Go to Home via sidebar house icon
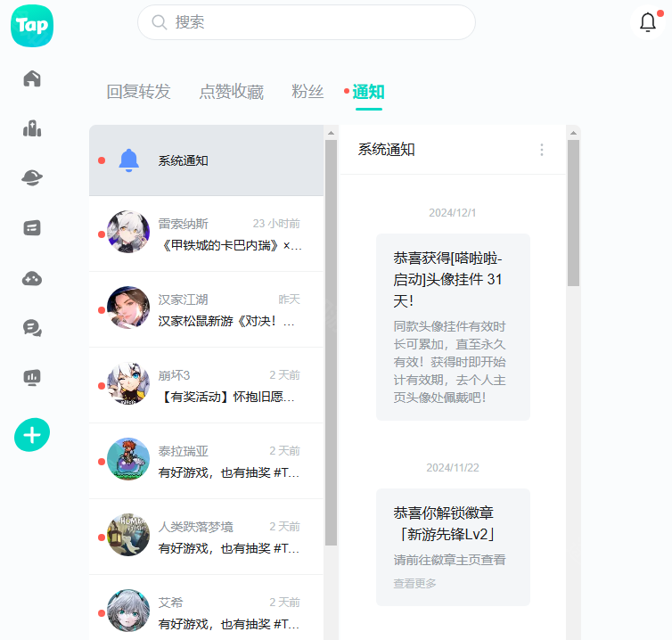This screenshot has height=640, width=672. point(32,78)
